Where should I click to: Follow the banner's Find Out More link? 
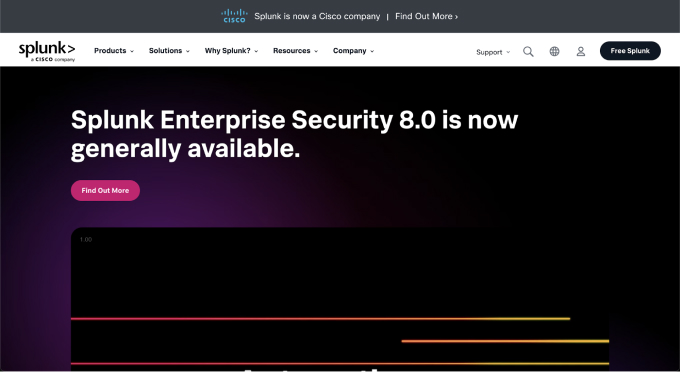pyautogui.click(x=426, y=16)
